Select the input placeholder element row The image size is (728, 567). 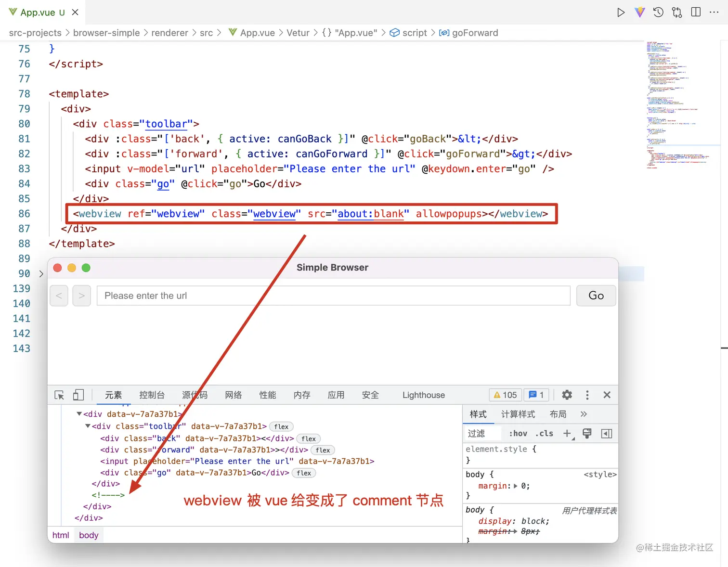[237, 461]
